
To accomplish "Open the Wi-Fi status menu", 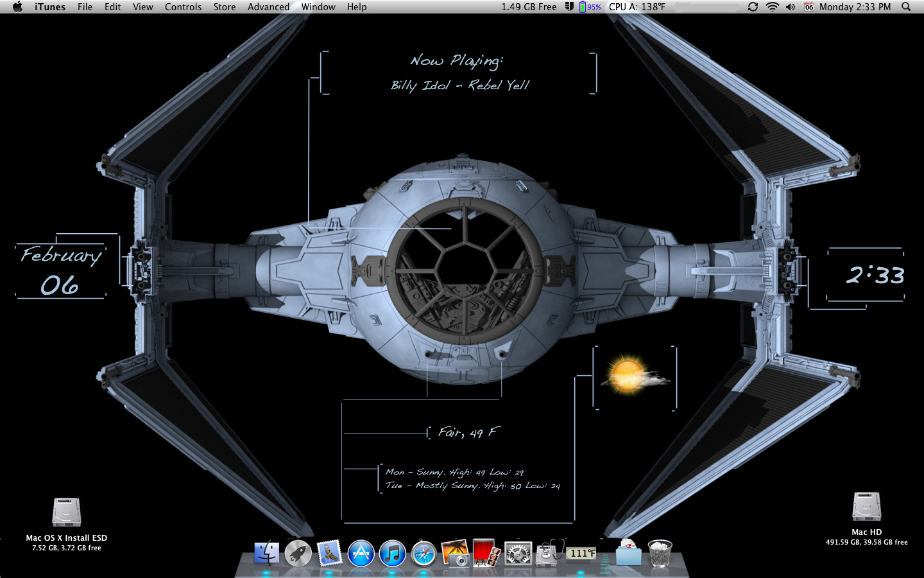I will [x=772, y=6].
